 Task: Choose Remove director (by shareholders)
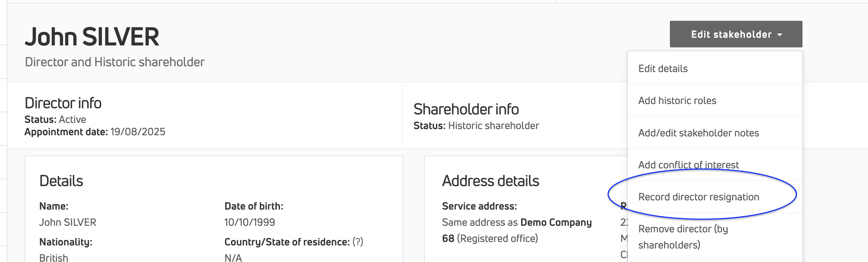pyautogui.click(x=683, y=237)
